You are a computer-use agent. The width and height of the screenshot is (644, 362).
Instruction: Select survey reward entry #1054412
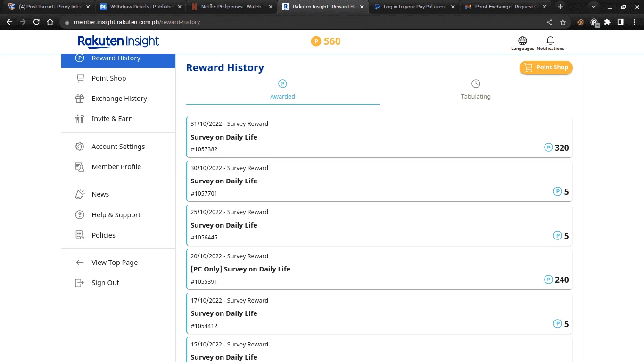pyautogui.click(x=379, y=313)
